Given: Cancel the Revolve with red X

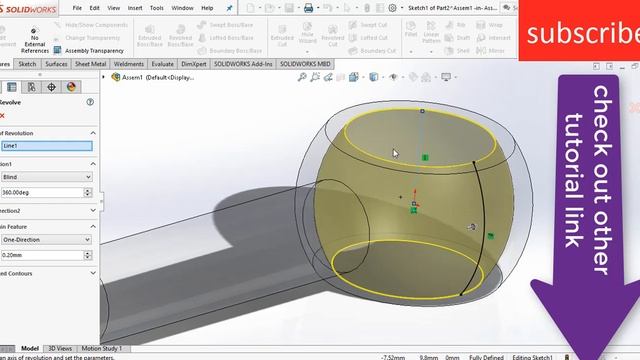Looking at the screenshot, I should point(2,116).
